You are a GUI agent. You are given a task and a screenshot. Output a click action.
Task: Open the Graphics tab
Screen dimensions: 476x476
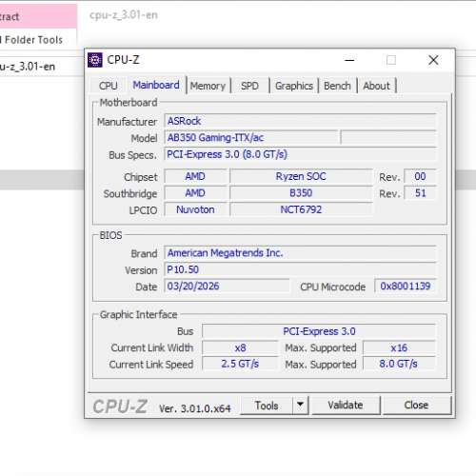pos(294,86)
